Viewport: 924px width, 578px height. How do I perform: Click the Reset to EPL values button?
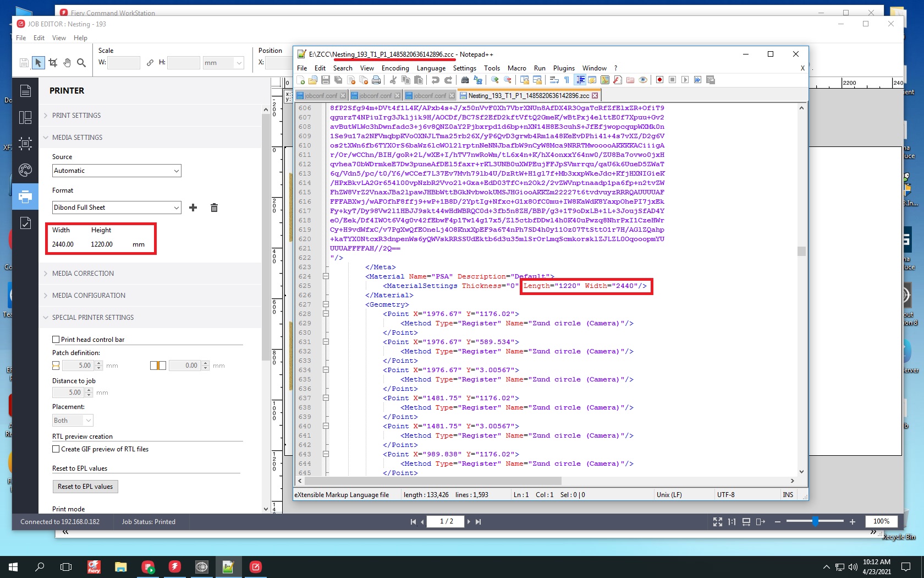[85, 487]
